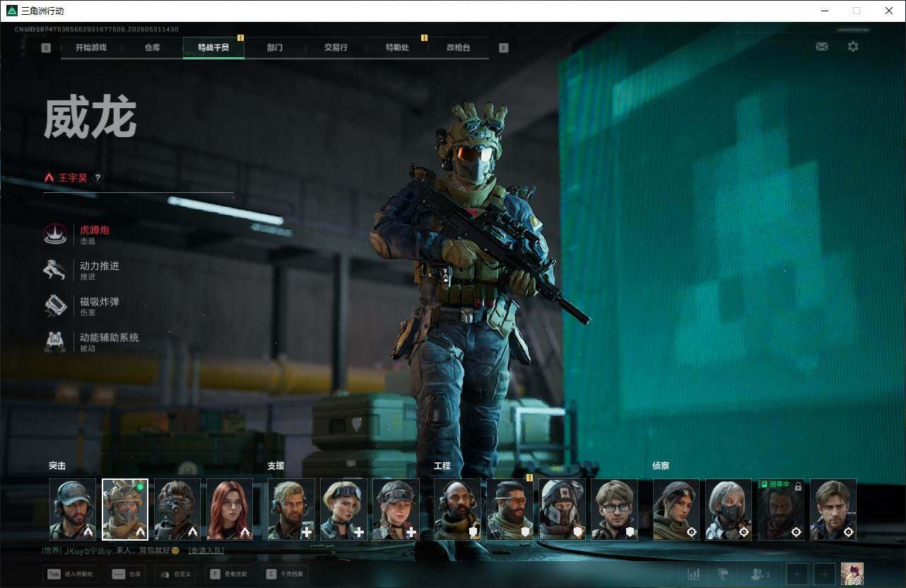This screenshot has width=906, height=588.
Task: Select the white-haired masked recon operator
Action: (x=729, y=510)
